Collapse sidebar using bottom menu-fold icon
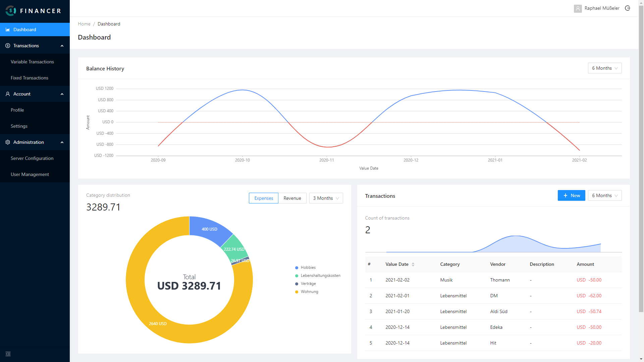 8,354
